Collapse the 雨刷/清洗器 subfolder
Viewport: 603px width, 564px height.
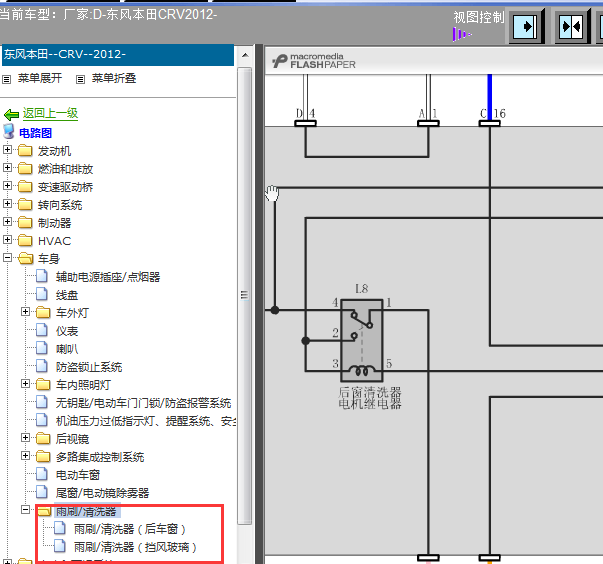pyautogui.click(x=25, y=510)
